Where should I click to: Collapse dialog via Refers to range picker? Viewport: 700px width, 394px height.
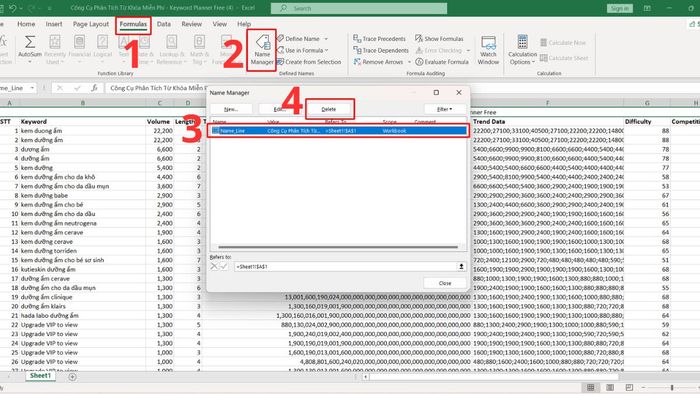pyautogui.click(x=461, y=266)
